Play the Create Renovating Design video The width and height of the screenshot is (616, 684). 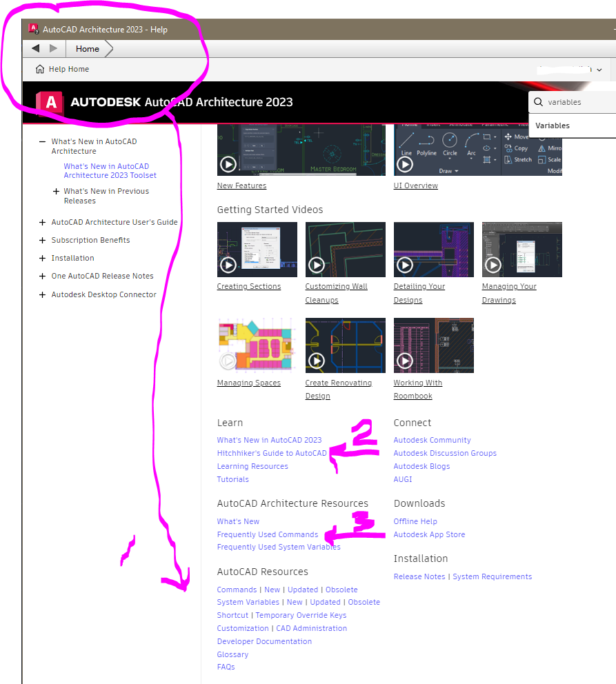pos(316,360)
